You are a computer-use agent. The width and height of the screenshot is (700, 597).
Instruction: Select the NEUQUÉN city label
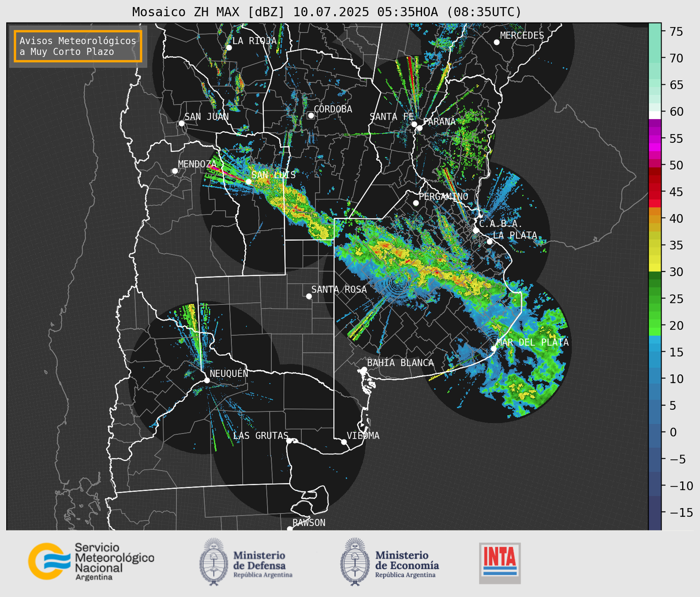(x=229, y=373)
